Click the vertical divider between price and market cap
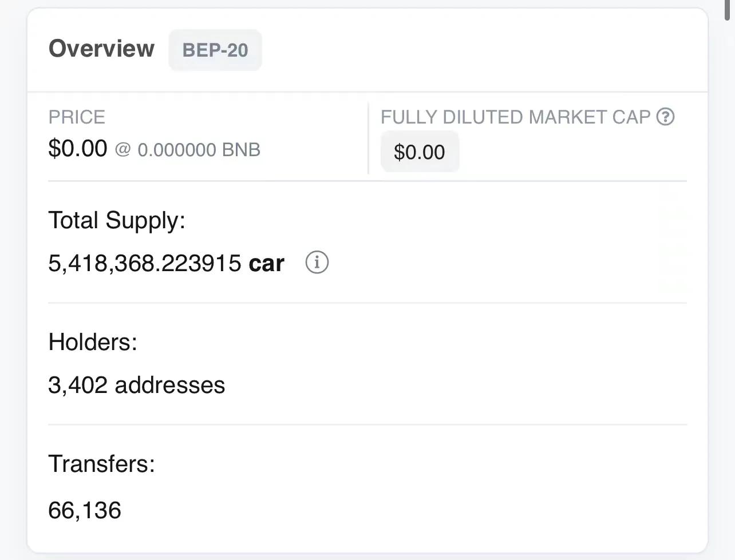The height and width of the screenshot is (560, 735). [x=368, y=138]
